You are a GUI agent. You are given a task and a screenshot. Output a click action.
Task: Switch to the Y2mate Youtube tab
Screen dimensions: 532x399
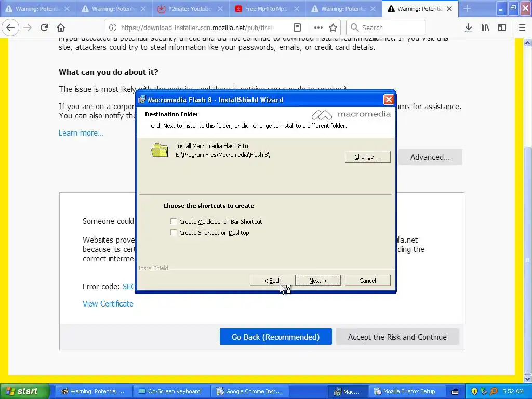[191, 9]
